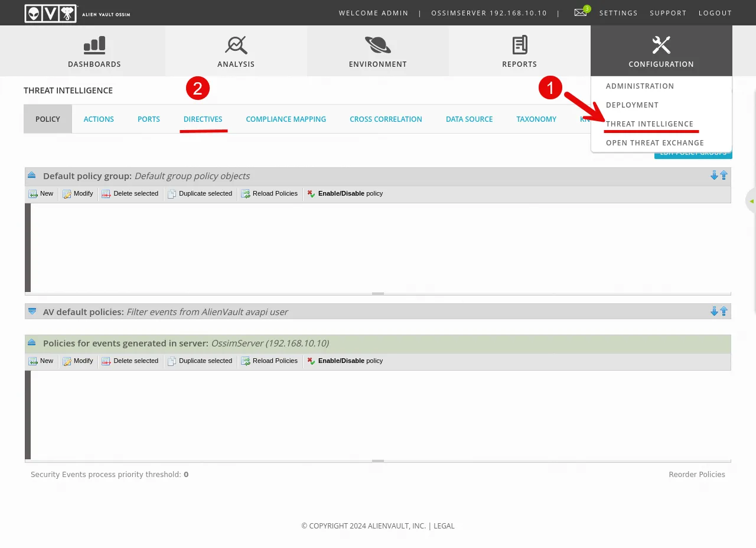
Task: Toggle Enable/Disable policy in server policies toolbar
Action: pos(345,361)
